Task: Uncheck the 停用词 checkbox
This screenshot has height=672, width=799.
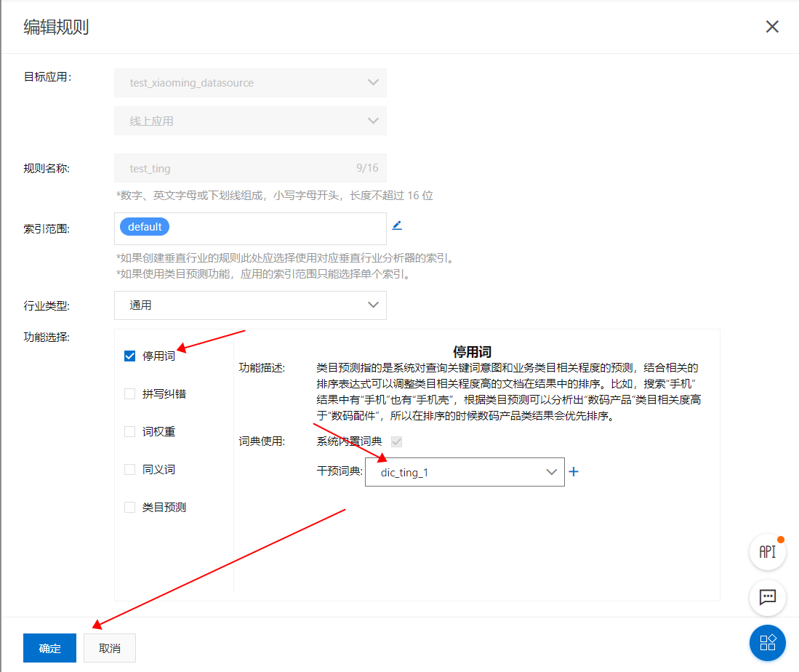Action: pyautogui.click(x=130, y=356)
